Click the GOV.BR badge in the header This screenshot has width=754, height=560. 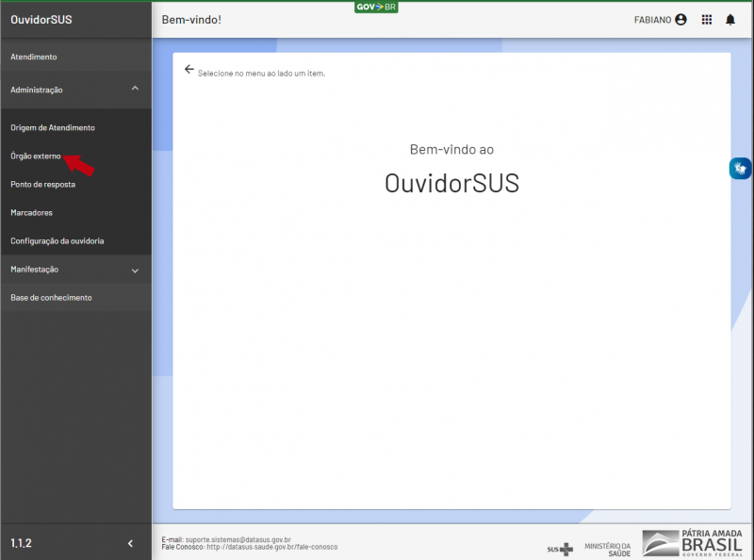point(376,6)
